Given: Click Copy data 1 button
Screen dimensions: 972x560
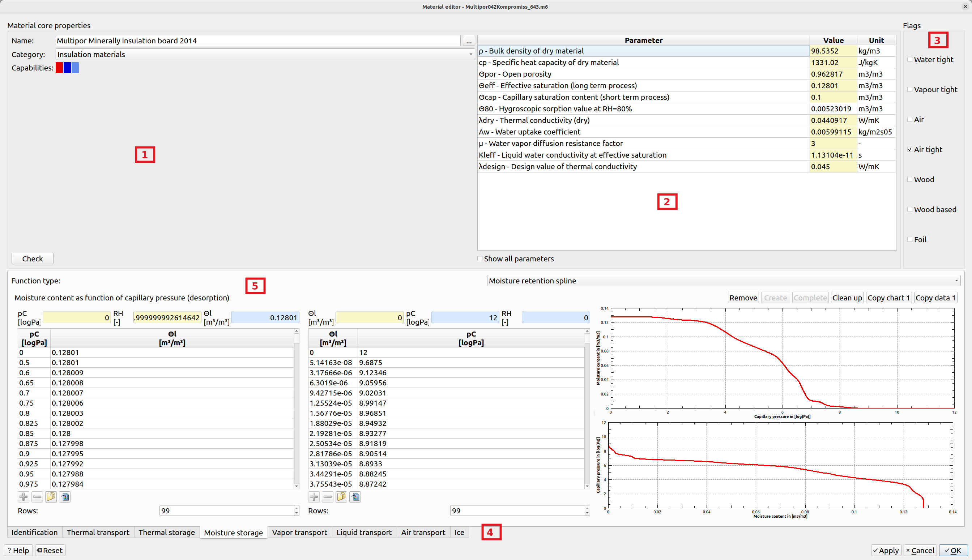Looking at the screenshot, I should click(x=935, y=298).
